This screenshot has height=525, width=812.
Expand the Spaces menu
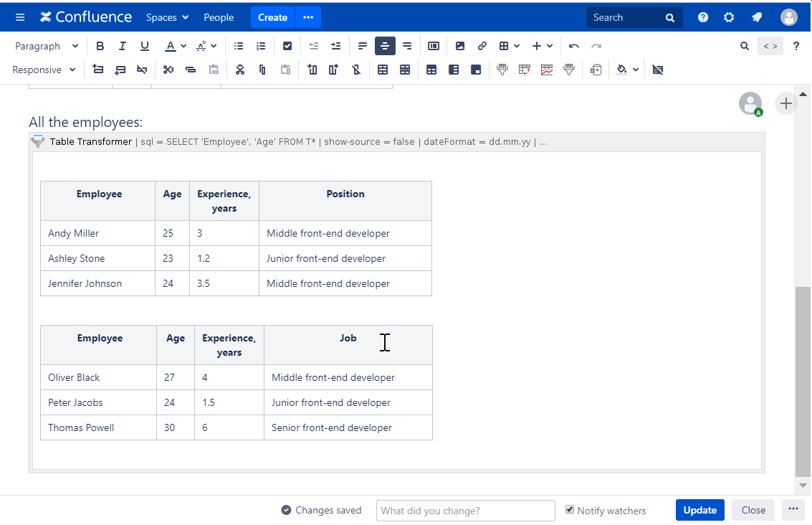tap(167, 17)
